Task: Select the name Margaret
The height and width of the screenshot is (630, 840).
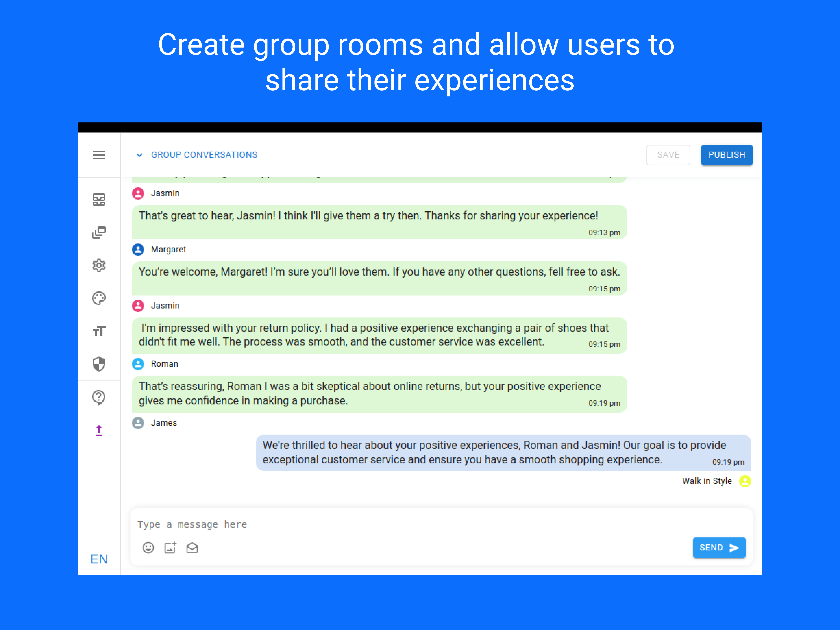Action: (x=169, y=250)
